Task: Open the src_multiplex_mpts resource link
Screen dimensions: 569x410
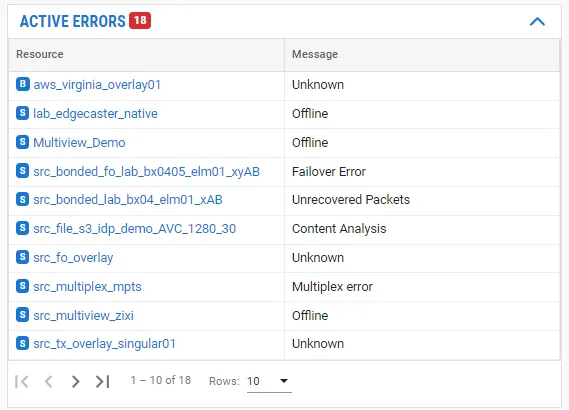Action: pyautogui.click(x=87, y=287)
